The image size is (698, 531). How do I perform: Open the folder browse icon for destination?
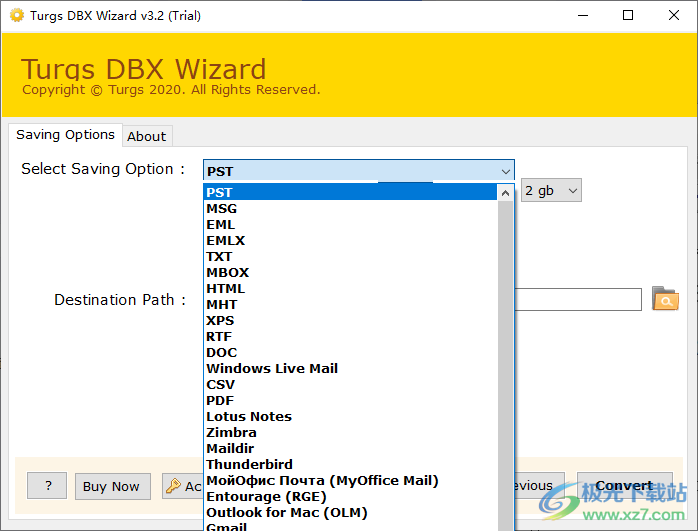click(665, 299)
